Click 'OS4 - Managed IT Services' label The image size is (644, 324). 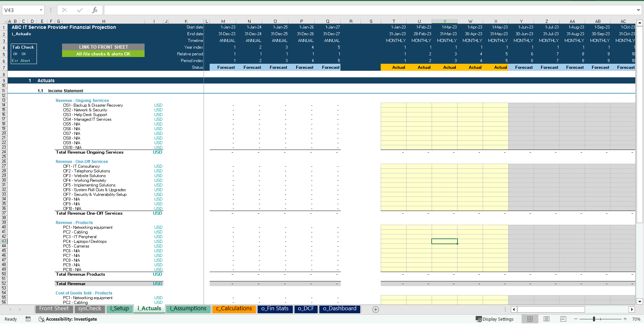(x=87, y=119)
